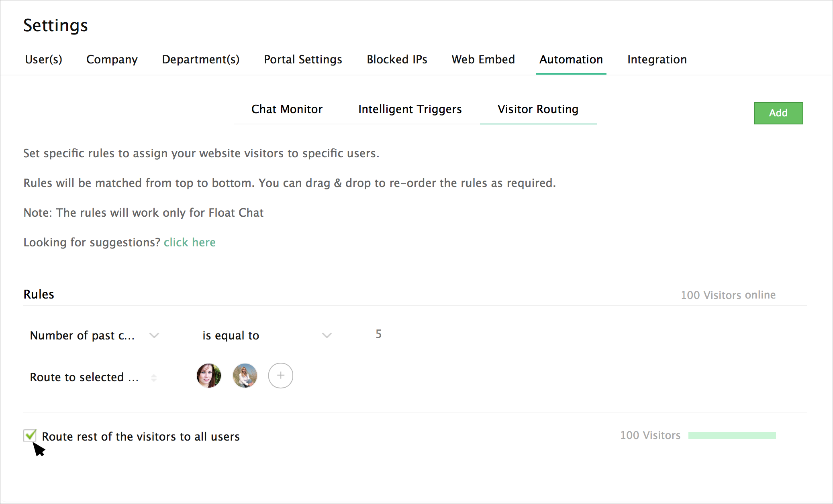Open the Company settings tab
The width and height of the screenshot is (833, 504).
pos(112,59)
